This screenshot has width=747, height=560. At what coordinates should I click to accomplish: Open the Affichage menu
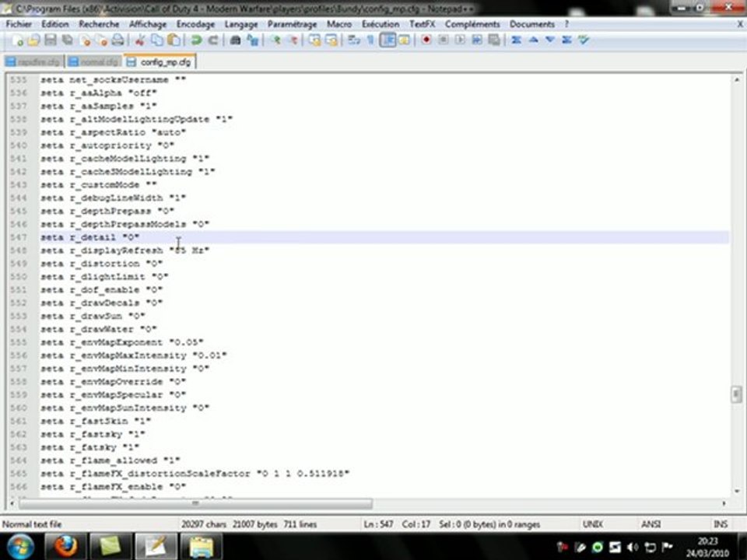point(148,24)
